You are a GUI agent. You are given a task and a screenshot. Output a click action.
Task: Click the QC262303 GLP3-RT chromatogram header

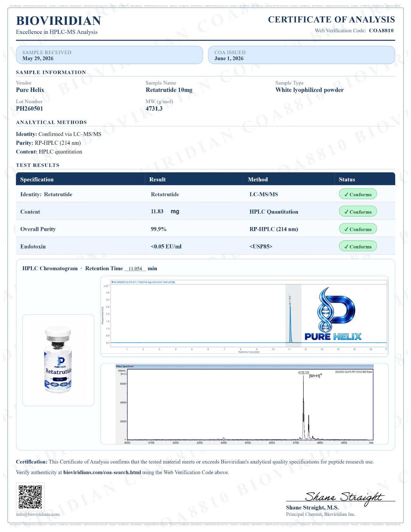coord(143,282)
